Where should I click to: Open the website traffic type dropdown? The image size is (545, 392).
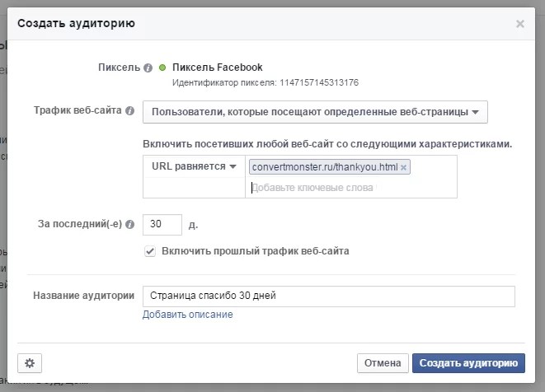(x=315, y=111)
